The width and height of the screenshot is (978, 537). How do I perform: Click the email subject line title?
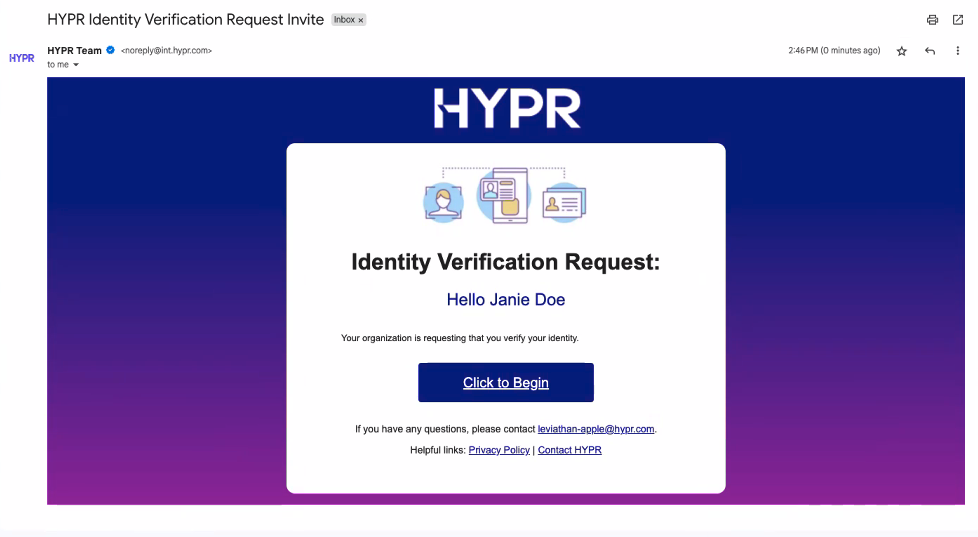click(x=185, y=20)
